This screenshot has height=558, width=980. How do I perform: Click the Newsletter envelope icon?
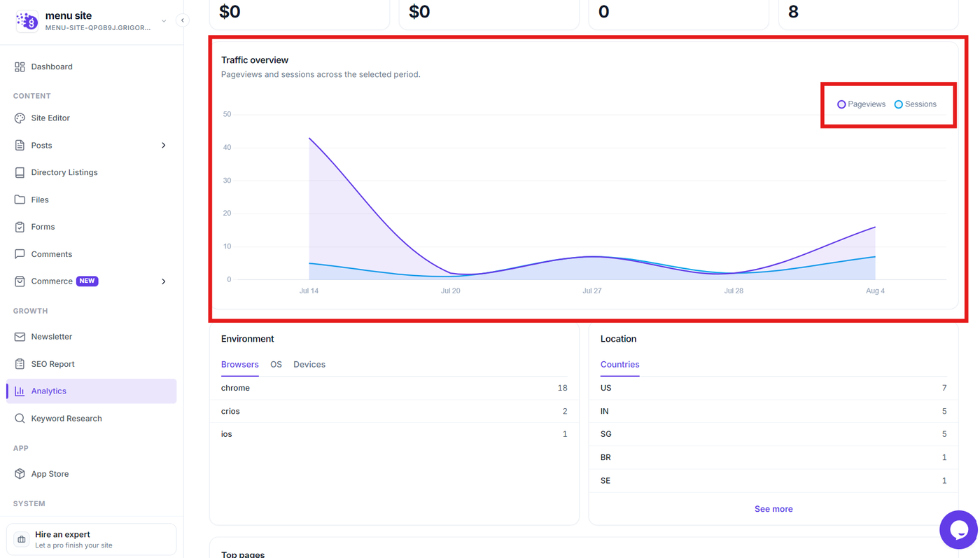[x=20, y=337]
